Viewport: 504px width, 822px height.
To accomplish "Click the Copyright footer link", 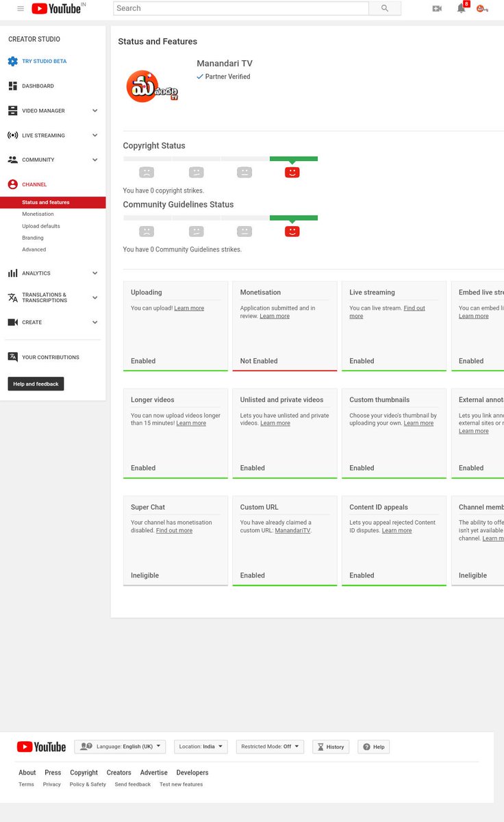I will point(84,773).
